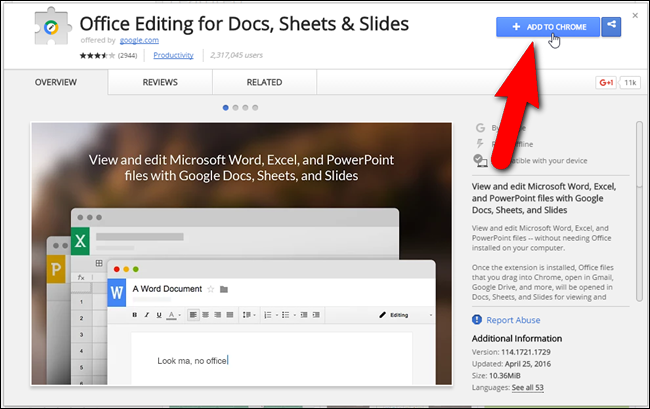Close the extension details dialog
This screenshot has width=650, height=409.
(635, 15)
